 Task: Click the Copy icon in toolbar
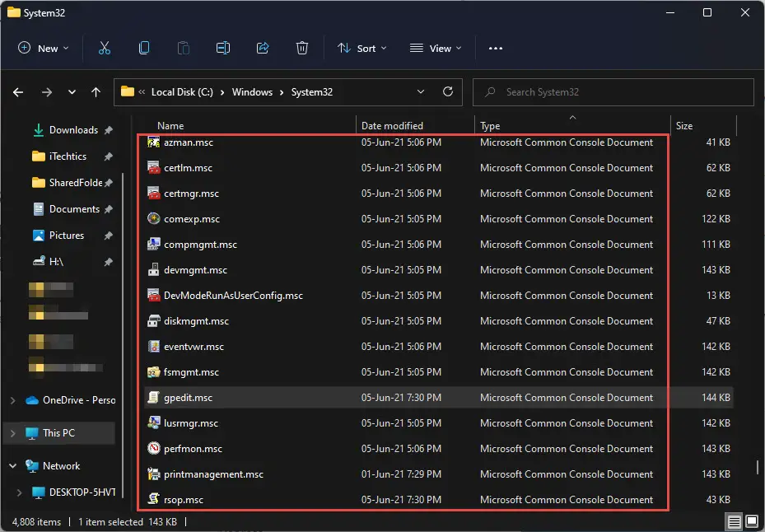tap(144, 48)
